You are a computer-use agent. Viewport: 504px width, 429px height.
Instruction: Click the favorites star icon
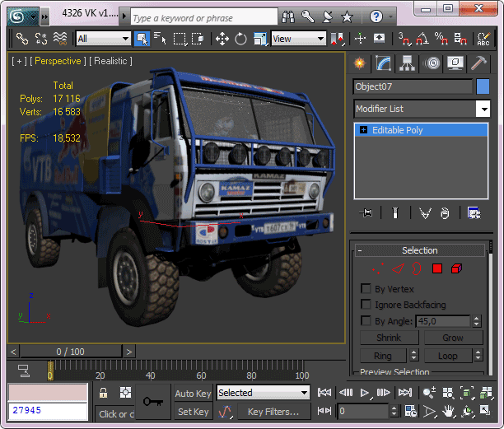pyautogui.click(x=347, y=16)
